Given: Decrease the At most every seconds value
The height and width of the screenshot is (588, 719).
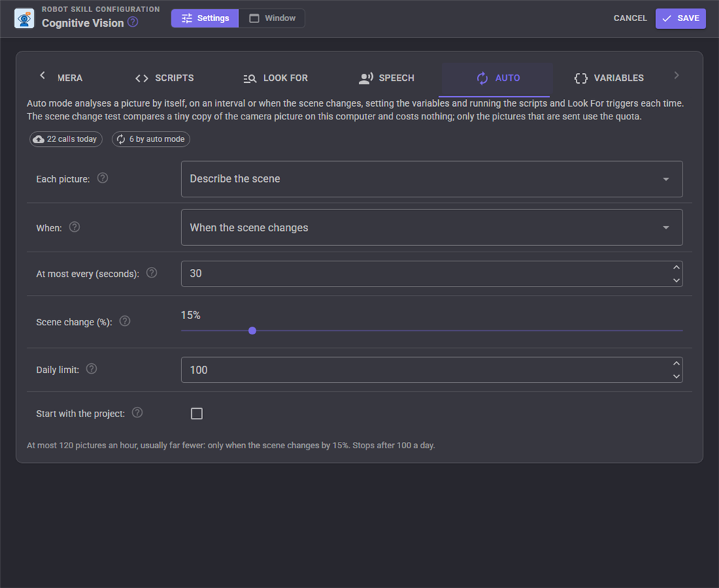Looking at the screenshot, I should point(676,280).
